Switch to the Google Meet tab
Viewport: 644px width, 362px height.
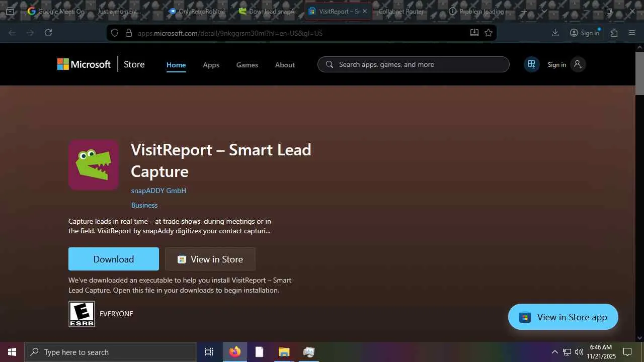[x=56, y=11]
